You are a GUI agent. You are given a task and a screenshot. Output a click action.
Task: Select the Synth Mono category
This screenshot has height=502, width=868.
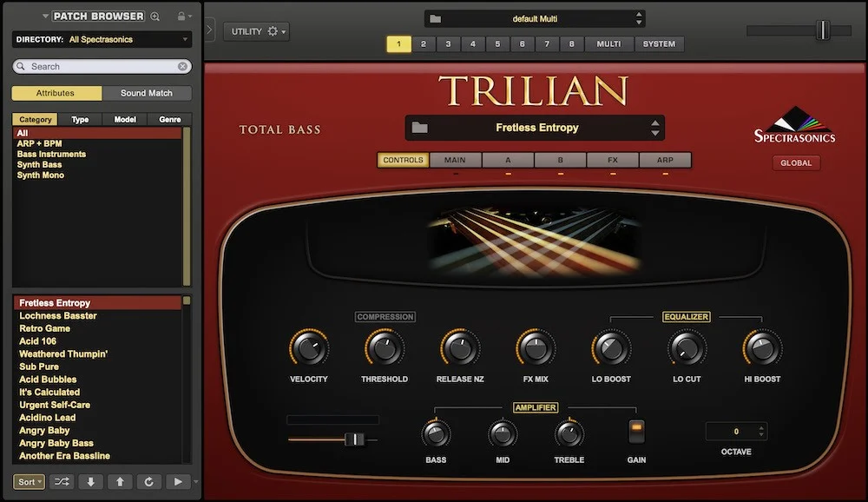[x=97, y=175]
